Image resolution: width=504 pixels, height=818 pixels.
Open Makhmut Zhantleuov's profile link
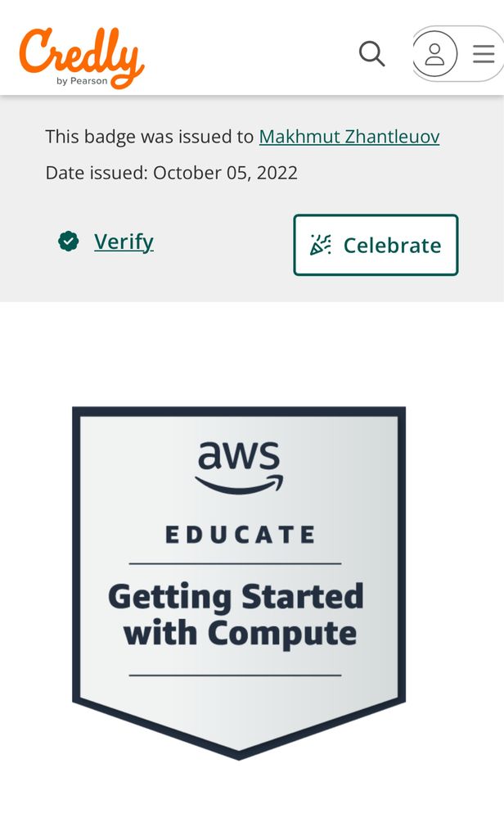(349, 137)
